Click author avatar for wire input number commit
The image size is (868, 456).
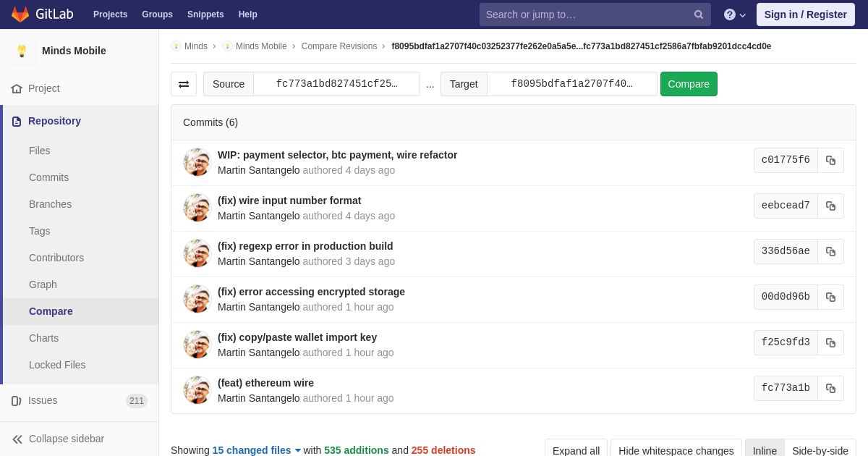(x=197, y=208)
